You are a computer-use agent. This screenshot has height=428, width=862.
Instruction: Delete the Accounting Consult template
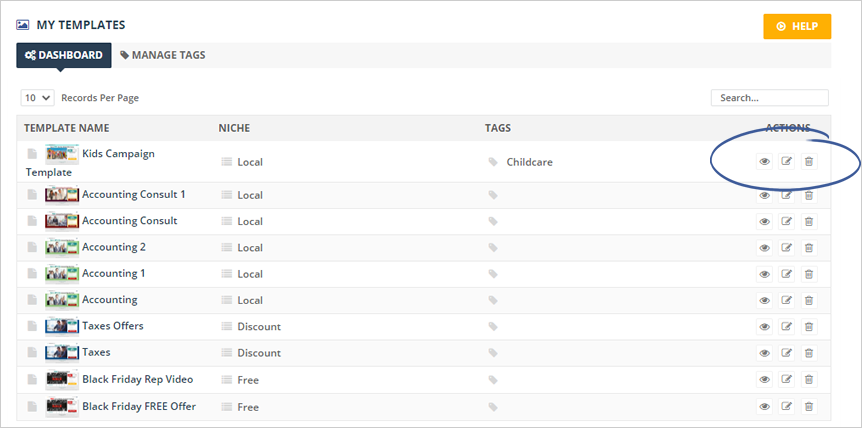[x=809, y=221]
